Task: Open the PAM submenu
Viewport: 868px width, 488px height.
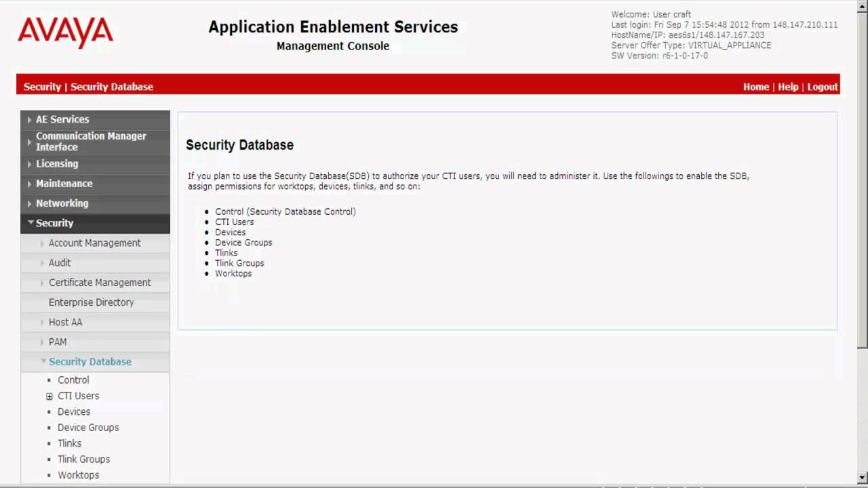Action: tap(58, 342)
